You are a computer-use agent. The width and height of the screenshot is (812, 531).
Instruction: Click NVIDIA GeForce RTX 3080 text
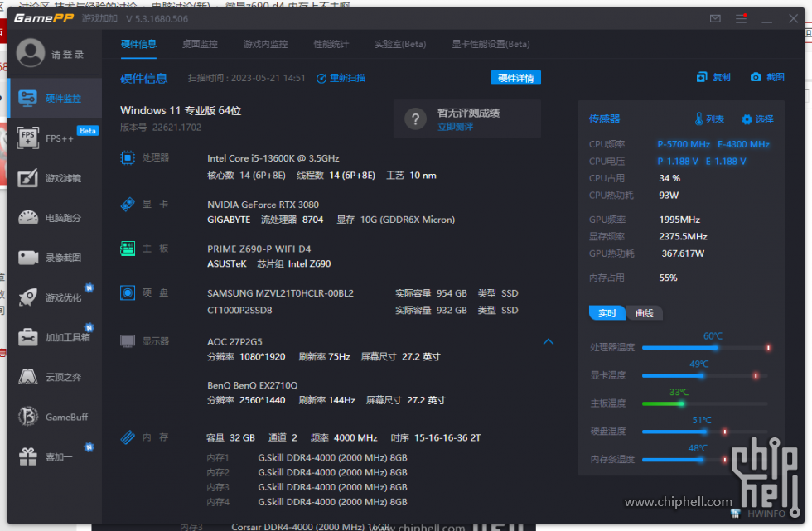(x=263, y=205)
